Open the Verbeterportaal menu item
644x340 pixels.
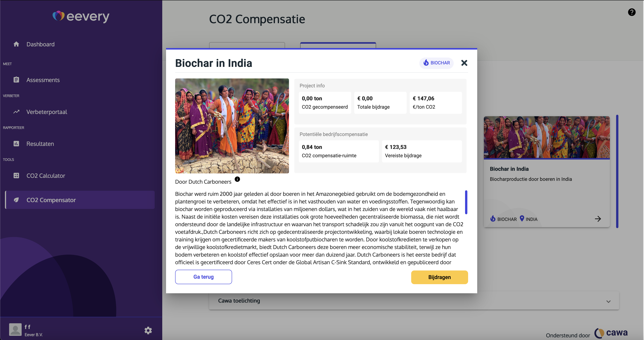47,112
